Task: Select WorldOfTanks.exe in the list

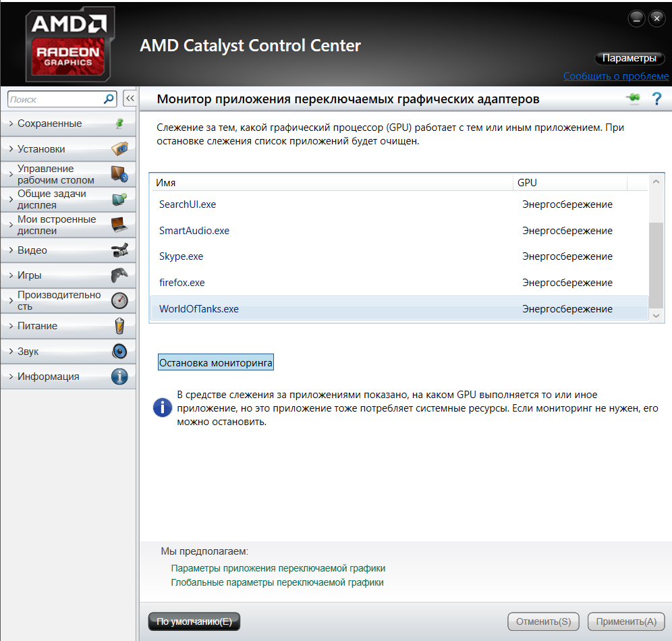Action: [399, 308]
